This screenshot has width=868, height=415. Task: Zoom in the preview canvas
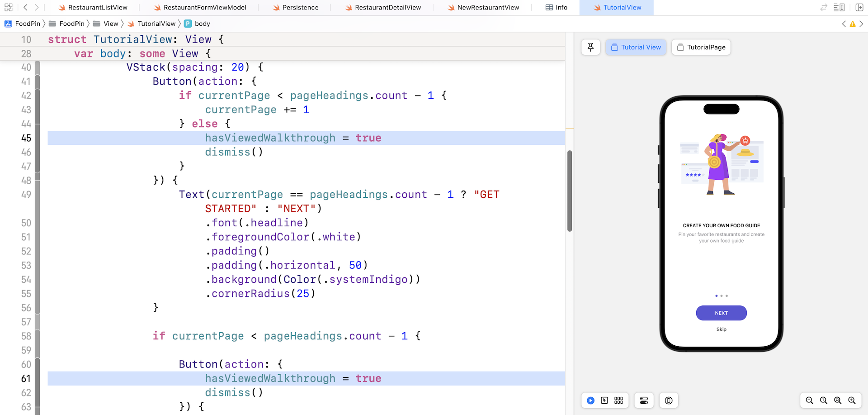click(852, 401)
